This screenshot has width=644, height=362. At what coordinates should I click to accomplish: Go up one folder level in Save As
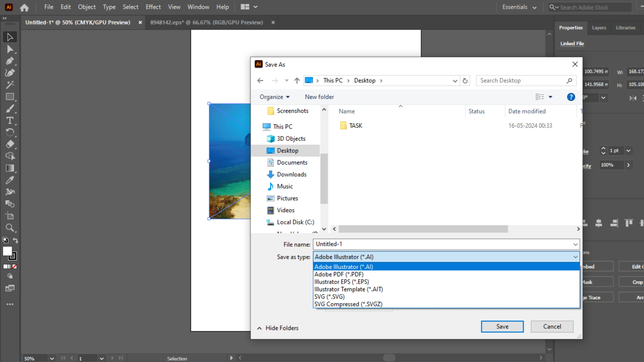pos(297,81)
